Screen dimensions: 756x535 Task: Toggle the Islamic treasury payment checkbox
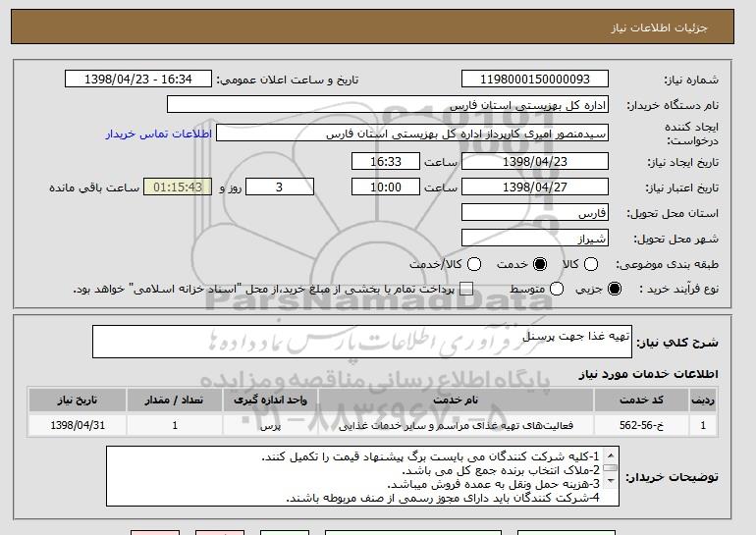click(x=465, y=289)
